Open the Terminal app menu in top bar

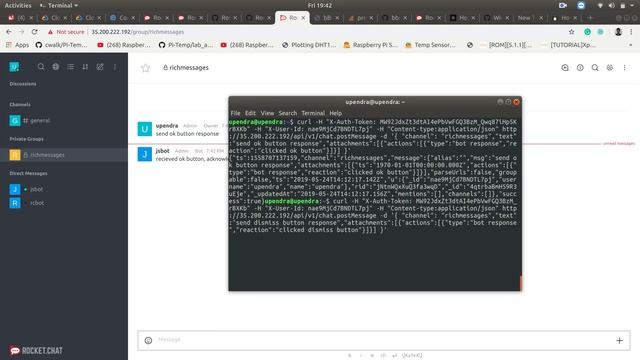pyautogui.click(x=59, y=5)
